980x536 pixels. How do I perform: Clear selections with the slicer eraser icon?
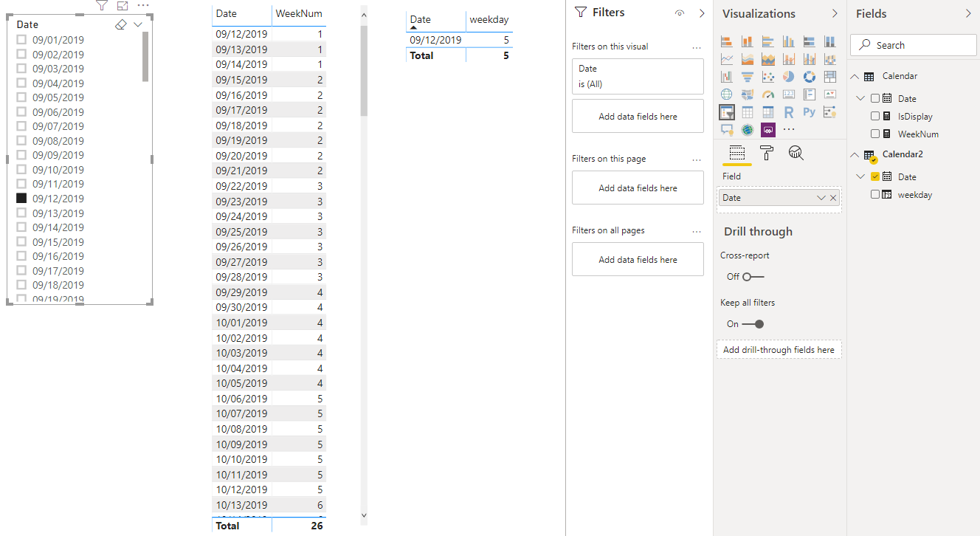coord(122,24)
